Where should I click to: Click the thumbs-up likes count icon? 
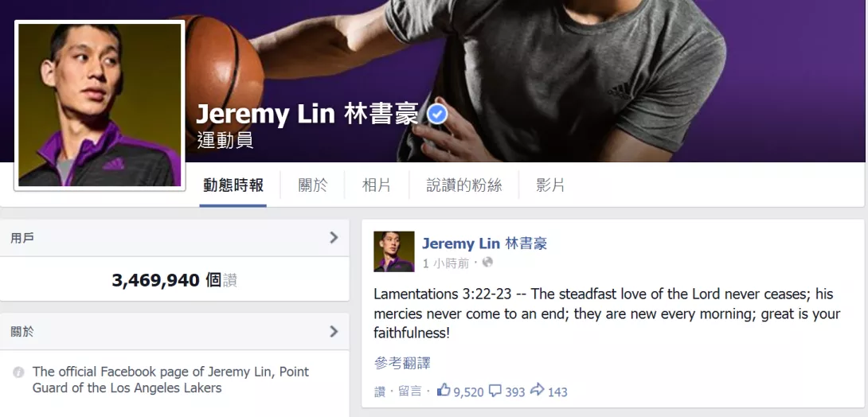(444, 391)
